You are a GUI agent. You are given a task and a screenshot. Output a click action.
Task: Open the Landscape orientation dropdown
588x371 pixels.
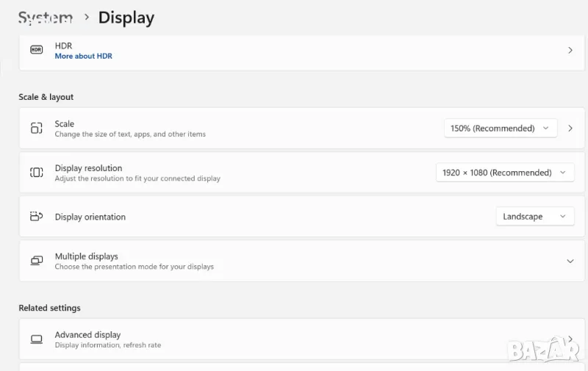click(x=534, y=217)
